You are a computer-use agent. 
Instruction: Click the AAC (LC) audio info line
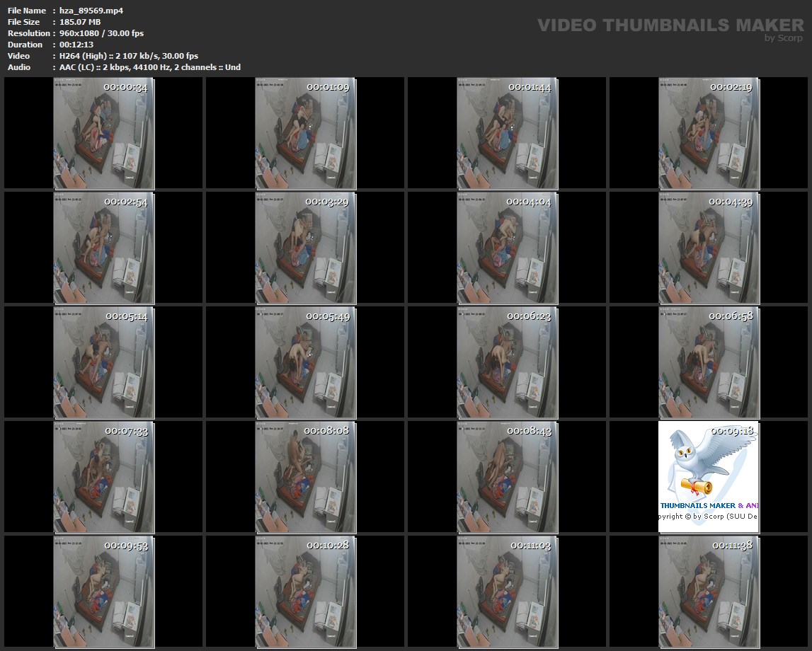coord(149,67)
